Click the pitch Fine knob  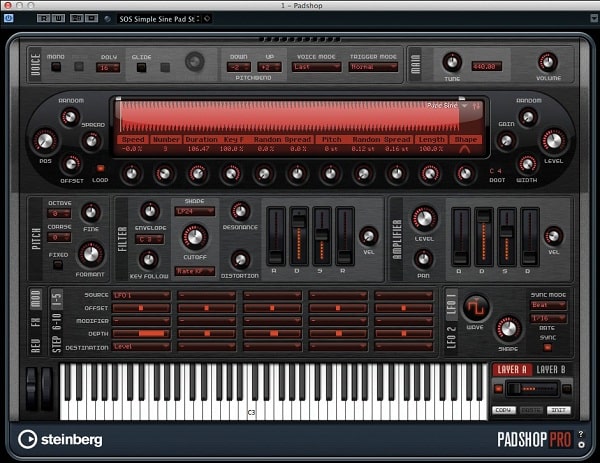tap(91, 212)
